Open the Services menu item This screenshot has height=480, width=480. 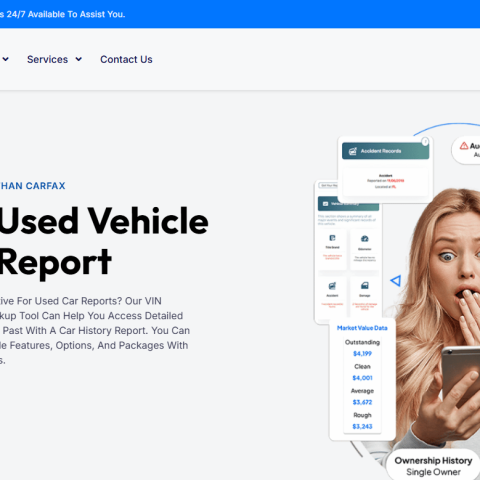coord(47,59)
